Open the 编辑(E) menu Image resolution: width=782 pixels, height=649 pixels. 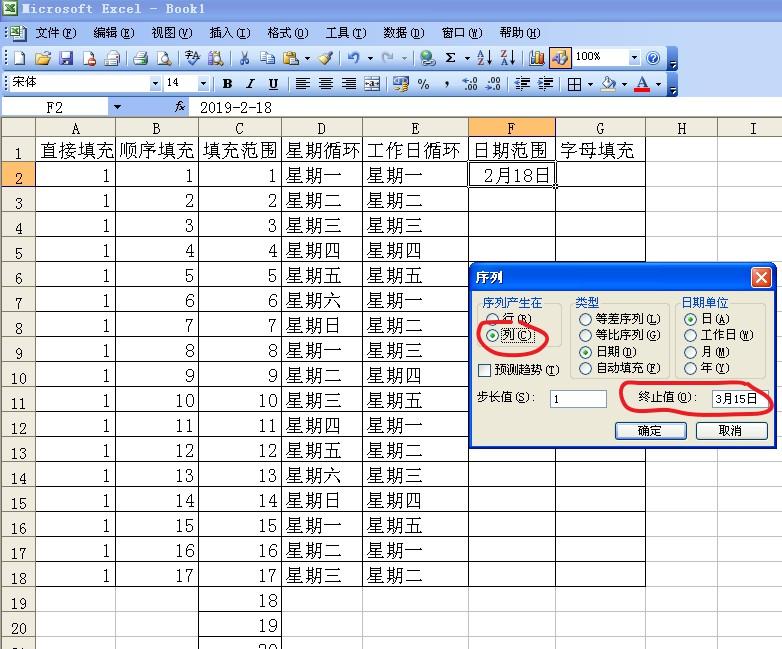114,33
